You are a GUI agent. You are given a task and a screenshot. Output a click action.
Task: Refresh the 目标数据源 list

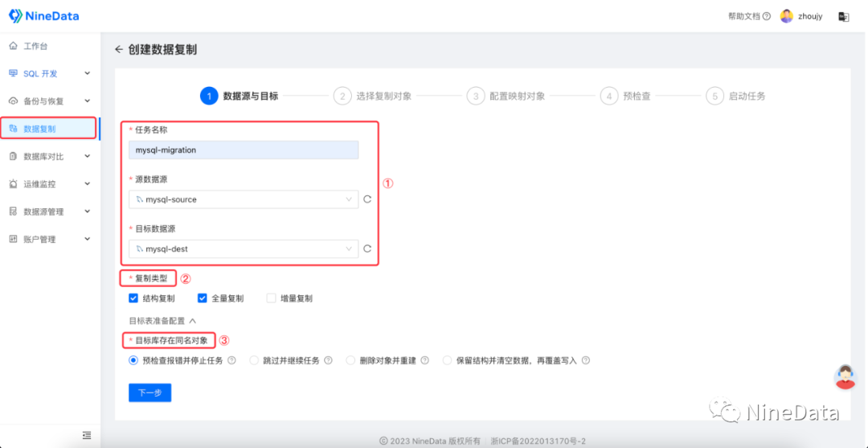[367, 249]
